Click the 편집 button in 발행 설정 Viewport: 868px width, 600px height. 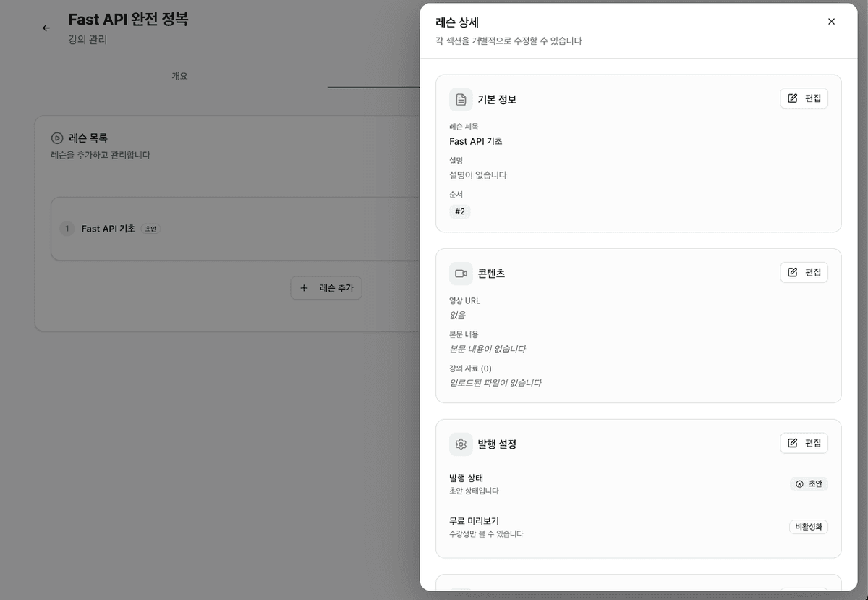click(804, 442)
